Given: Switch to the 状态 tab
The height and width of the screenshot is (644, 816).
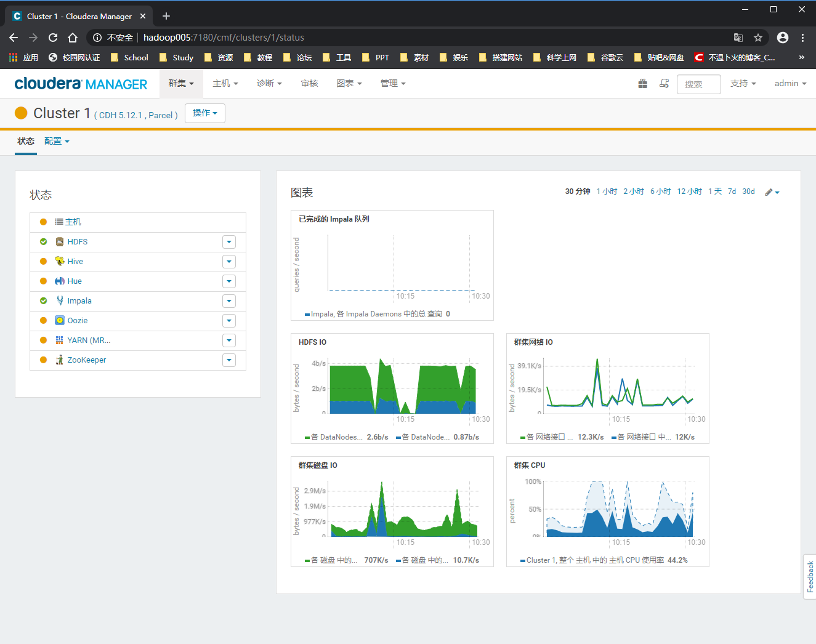Looking at the screenshot, I should [x=26, y=141].
